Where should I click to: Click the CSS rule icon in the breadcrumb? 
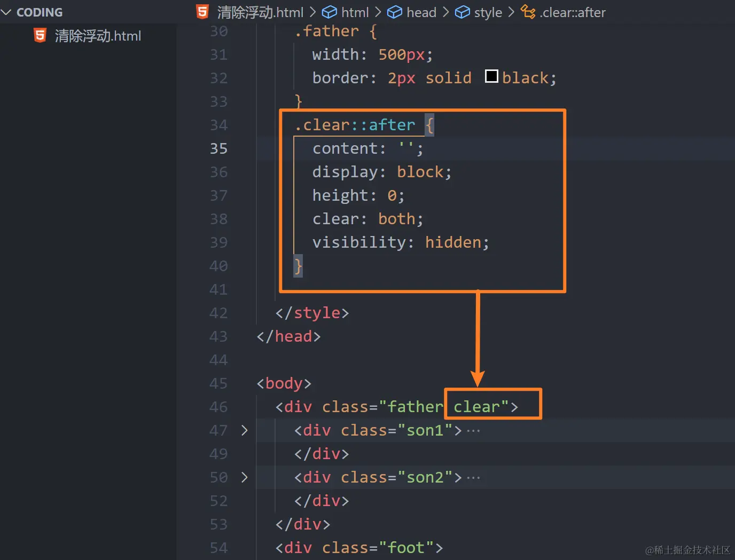point(528,12)
